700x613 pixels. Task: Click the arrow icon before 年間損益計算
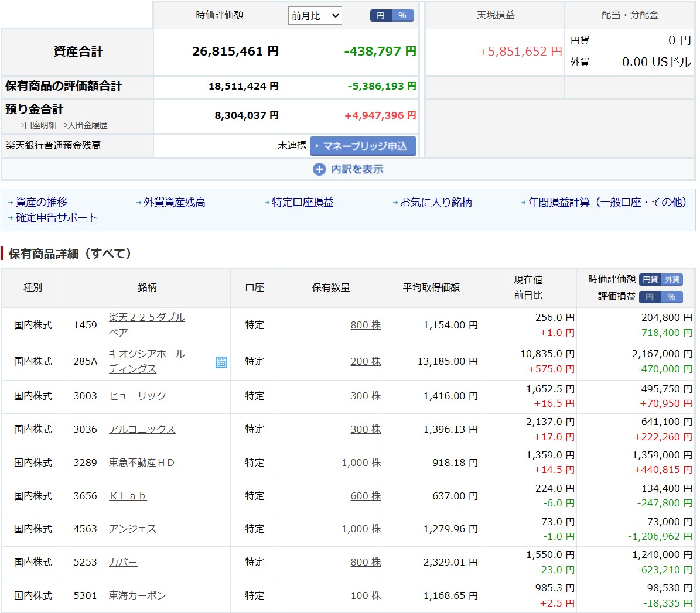coord(523,203)
